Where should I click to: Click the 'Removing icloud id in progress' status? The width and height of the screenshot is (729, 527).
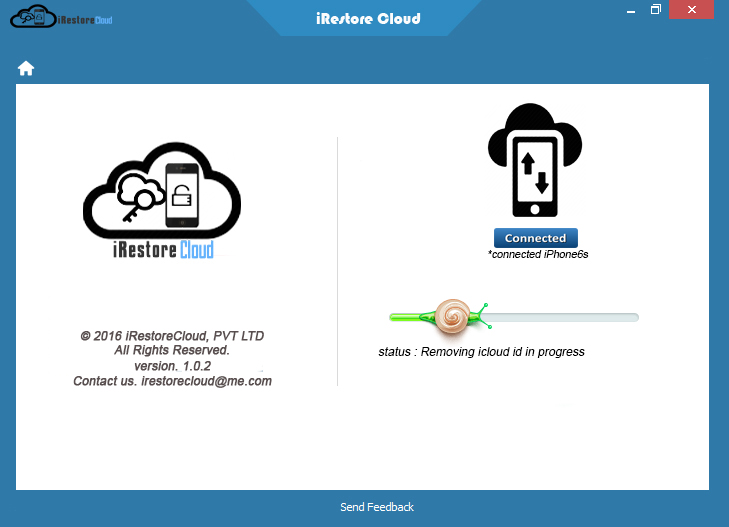[x=503, y=352]
